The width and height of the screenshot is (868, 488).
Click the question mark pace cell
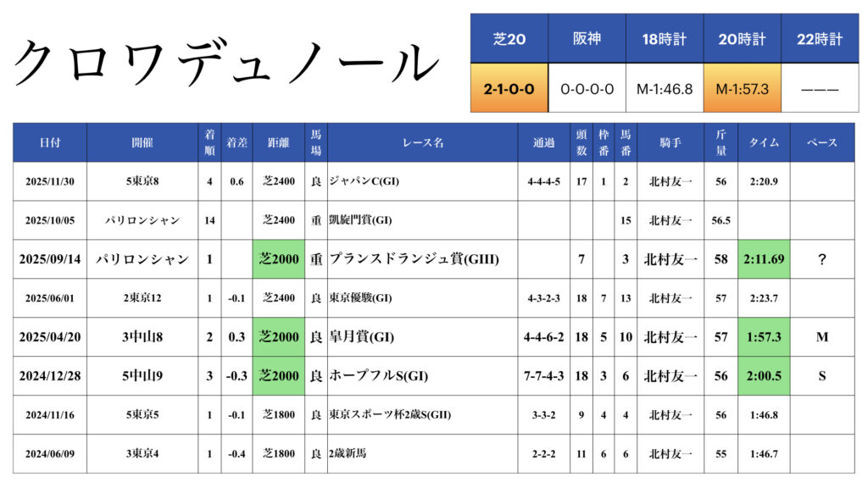pos(821,259)
